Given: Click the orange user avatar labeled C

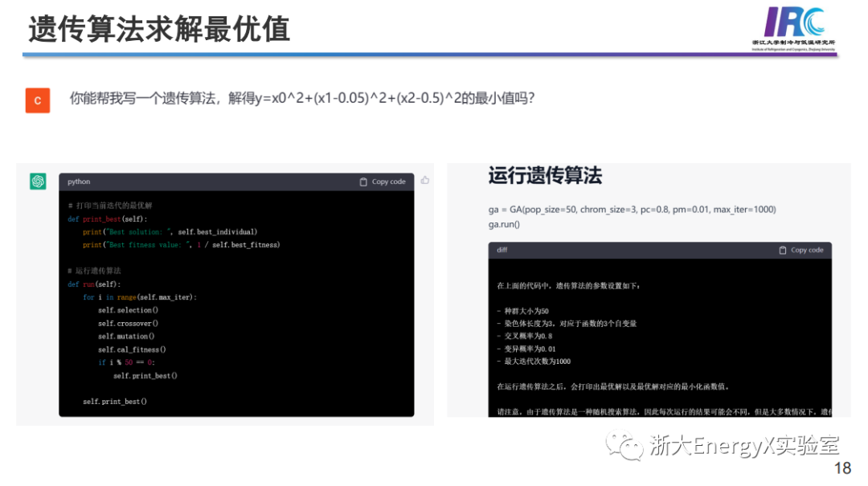Looking at the screenshot, I should pos(38,100).
